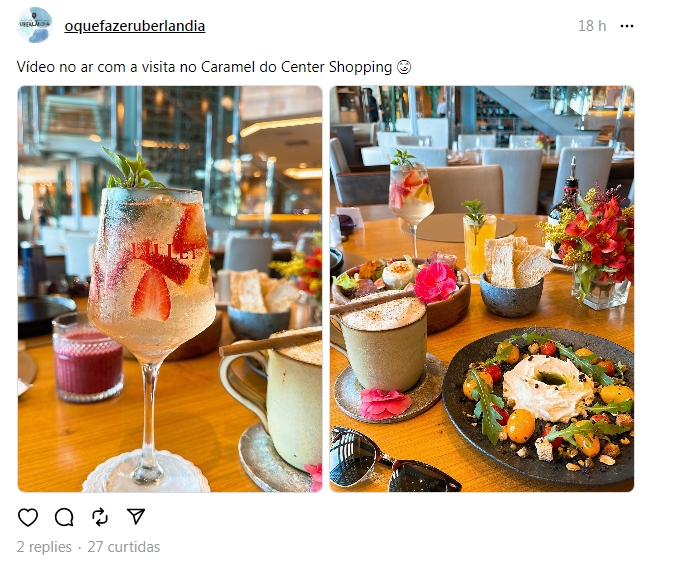Open the right photo of the restaurant table
The height and width of the screenshot is (572, 690).
(482, 289)
